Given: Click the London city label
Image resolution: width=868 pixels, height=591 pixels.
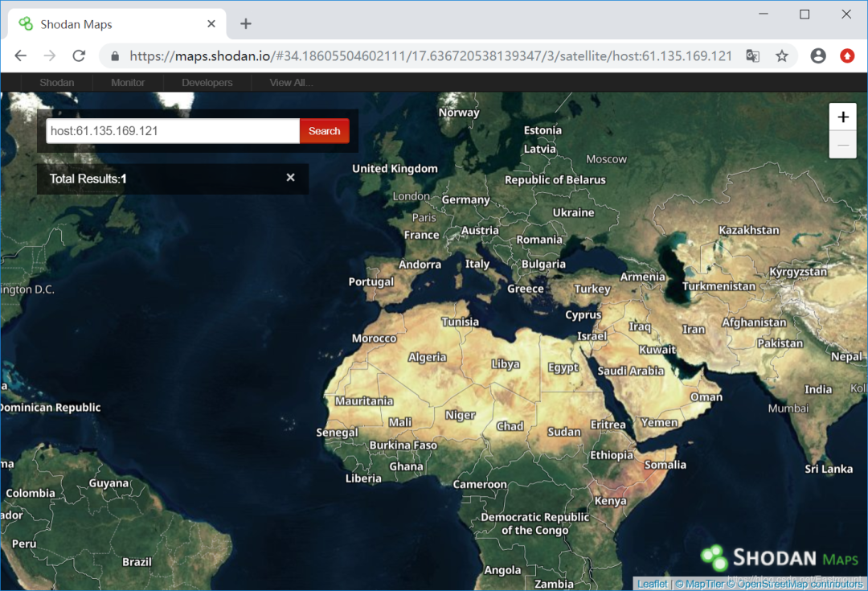Looking at the screenshot, I should coord(411,196).
